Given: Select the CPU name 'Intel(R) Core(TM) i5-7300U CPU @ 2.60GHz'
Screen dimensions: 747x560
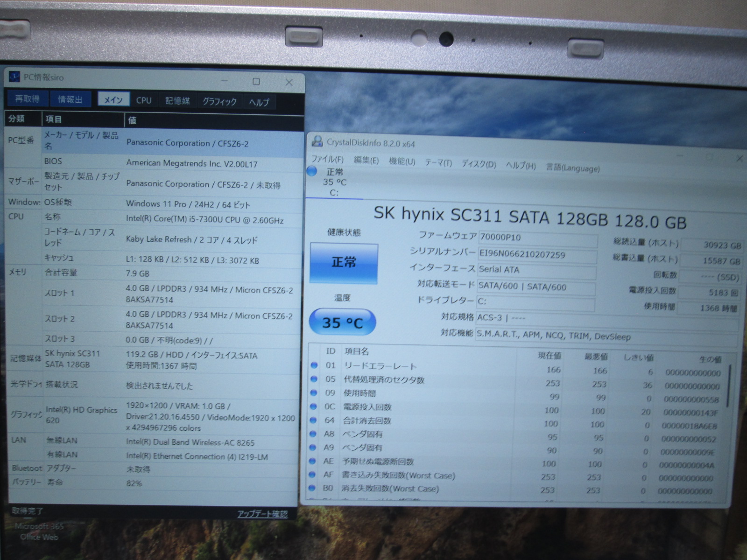Looking at the screenshot, I should (x=204, y=220).
